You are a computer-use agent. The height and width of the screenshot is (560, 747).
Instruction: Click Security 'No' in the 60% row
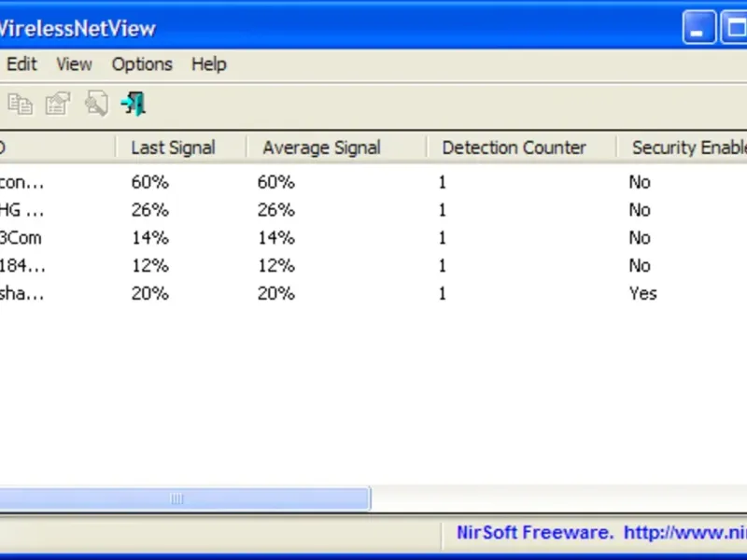[x=640, y=182]
